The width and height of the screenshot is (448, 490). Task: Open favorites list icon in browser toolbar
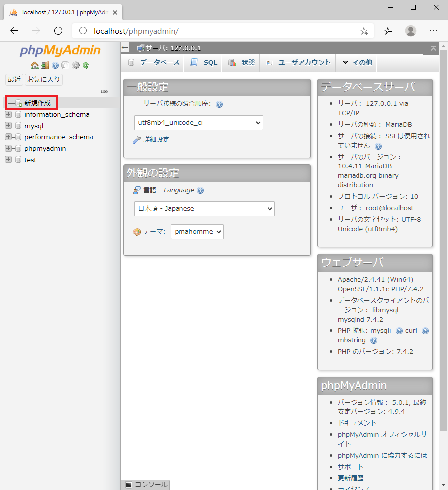click(x=388, y=31)
